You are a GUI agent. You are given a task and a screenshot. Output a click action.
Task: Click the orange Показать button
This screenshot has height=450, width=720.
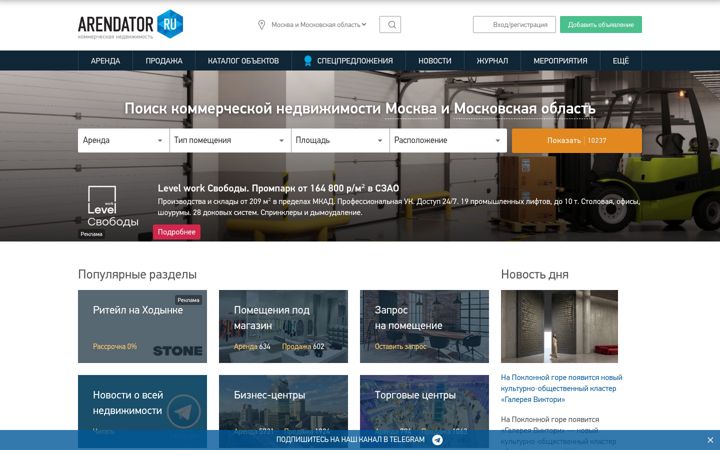coord(577,141)
